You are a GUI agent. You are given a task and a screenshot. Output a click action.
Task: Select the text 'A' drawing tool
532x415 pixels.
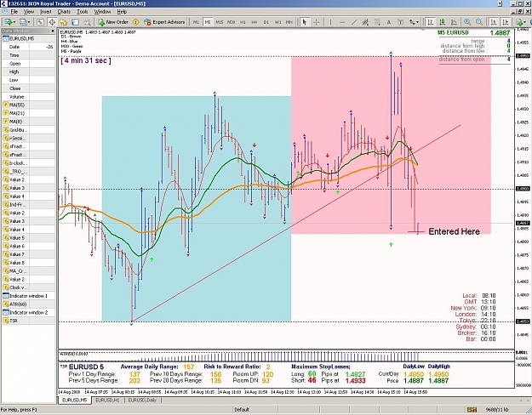point(389,22)
